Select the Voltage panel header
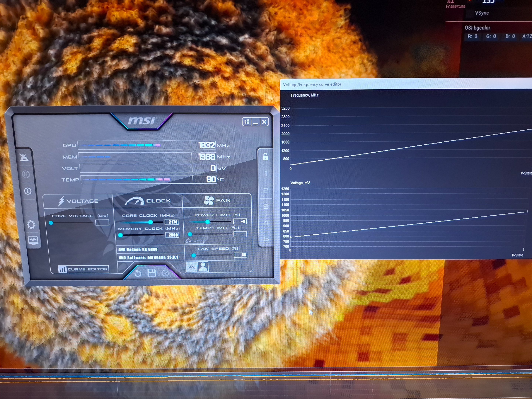Viewport: 532px width, 399px height. [78, 201]
